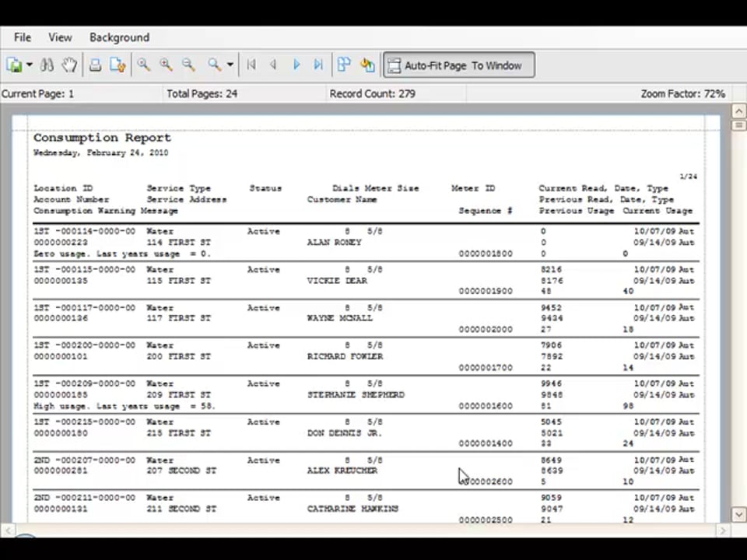
Task: Click the zoom out magnifier
Action: click(188, 65)
